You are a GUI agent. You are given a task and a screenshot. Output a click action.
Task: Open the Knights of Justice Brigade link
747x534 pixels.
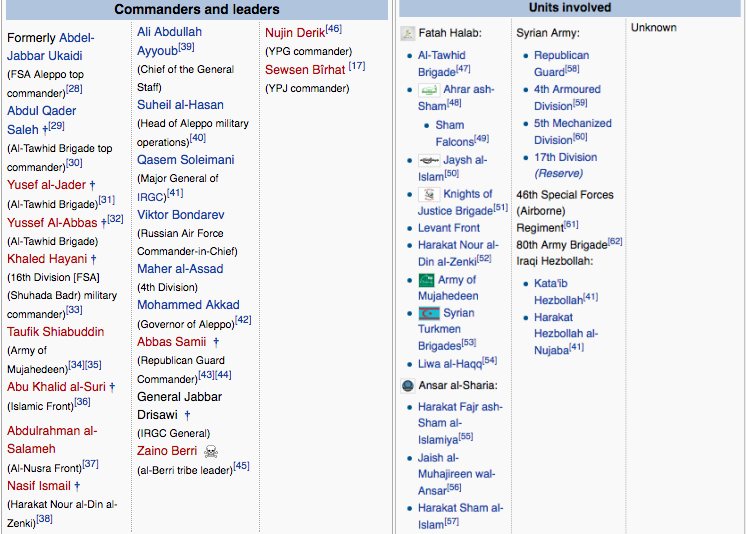click(455, 202)
